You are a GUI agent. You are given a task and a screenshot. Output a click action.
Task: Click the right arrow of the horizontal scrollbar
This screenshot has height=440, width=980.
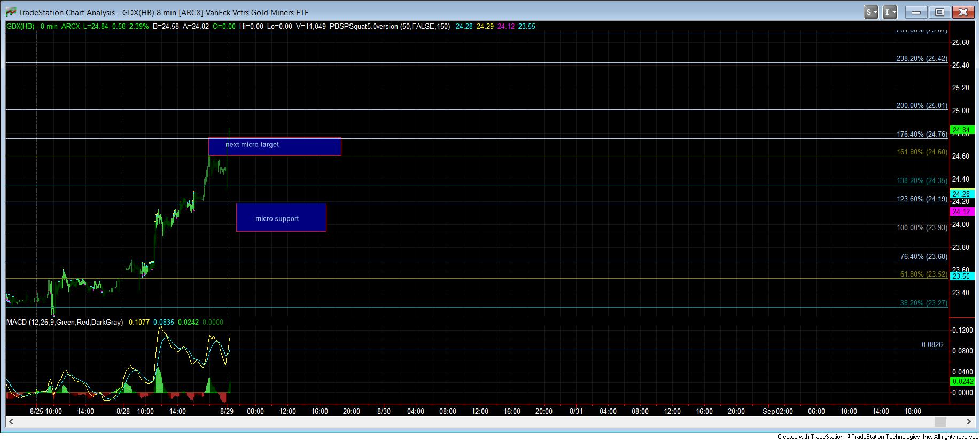tap(970, 422)
